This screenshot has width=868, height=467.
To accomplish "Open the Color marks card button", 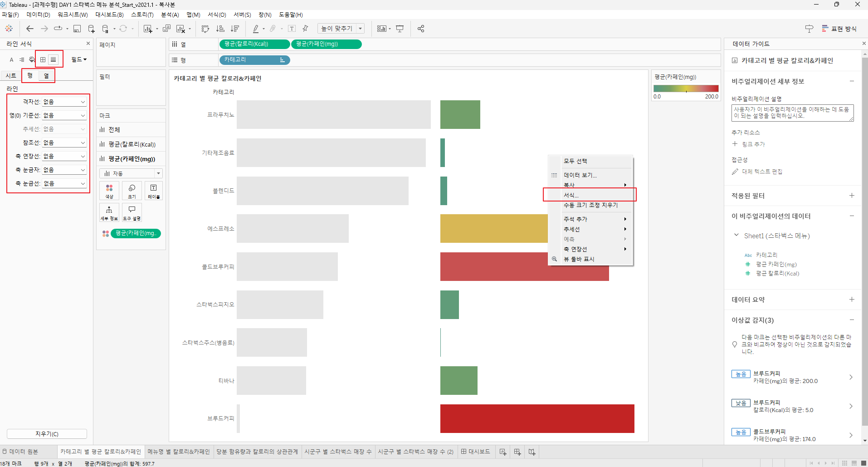I will 109,191.
